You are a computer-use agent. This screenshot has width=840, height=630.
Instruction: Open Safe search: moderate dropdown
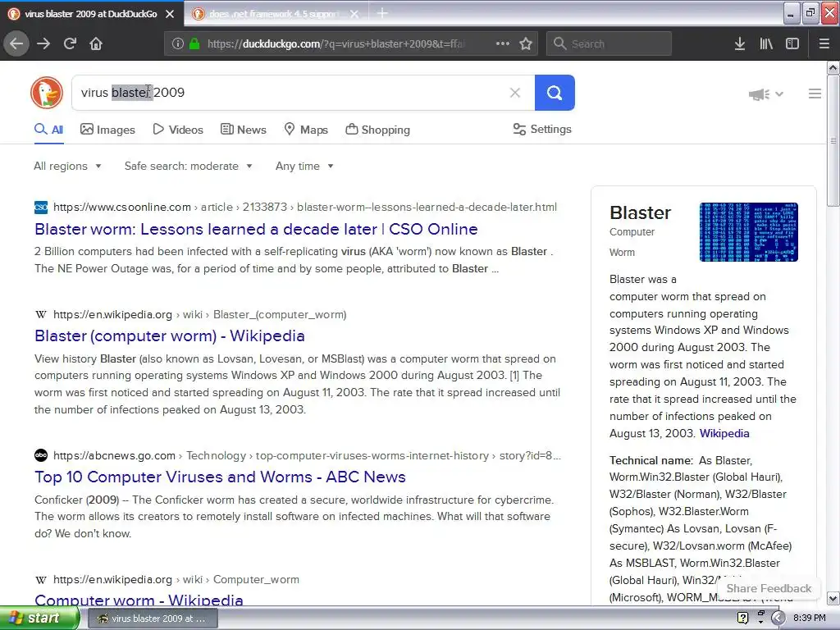189,166
